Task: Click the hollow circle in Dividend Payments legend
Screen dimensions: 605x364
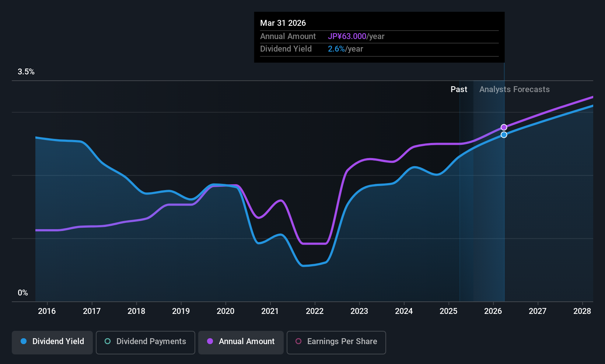Action: tap(108, 341)
